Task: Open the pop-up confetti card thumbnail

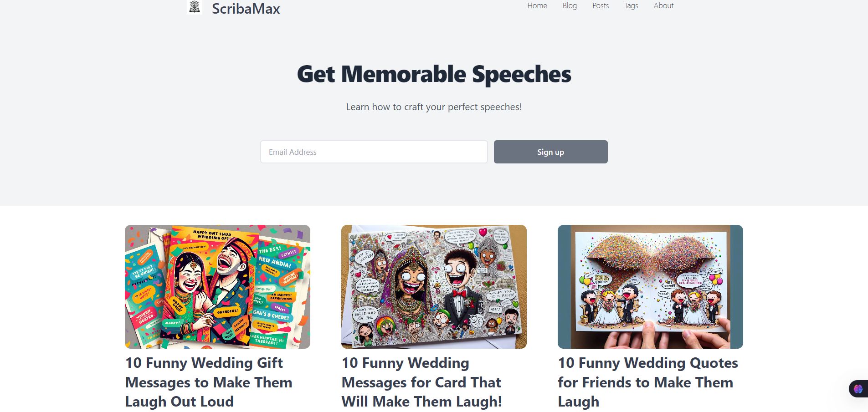Action: click(650, 287)
